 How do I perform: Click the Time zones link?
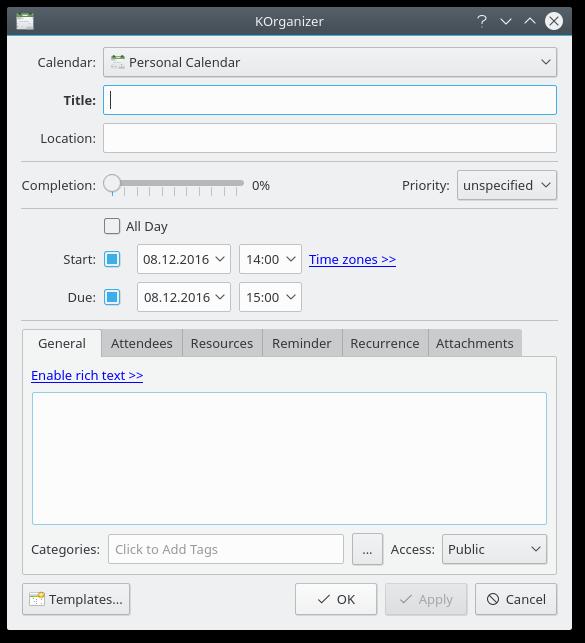[x=352, y=260]
